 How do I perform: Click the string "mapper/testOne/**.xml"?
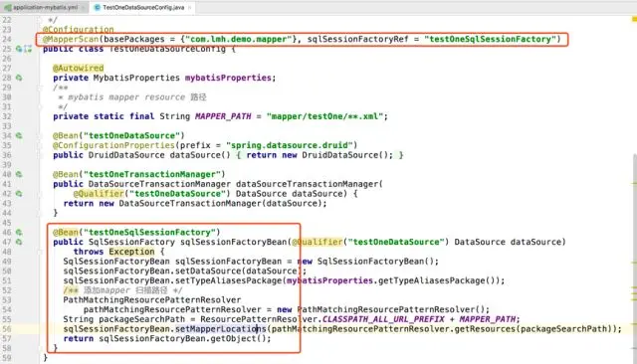click(325, 116)
